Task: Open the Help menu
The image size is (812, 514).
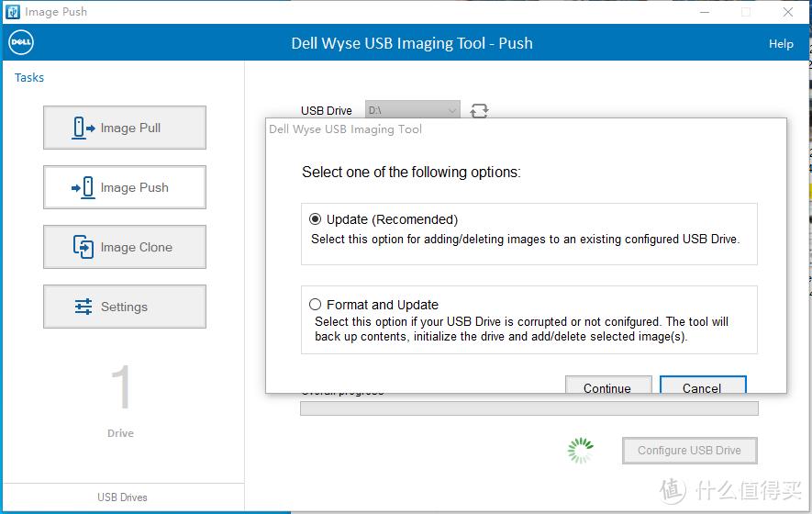Action: coord(781,44)
